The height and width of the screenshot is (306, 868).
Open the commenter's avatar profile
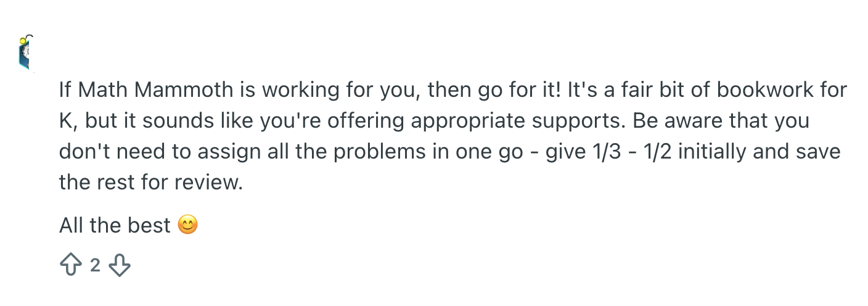[26, 53]
